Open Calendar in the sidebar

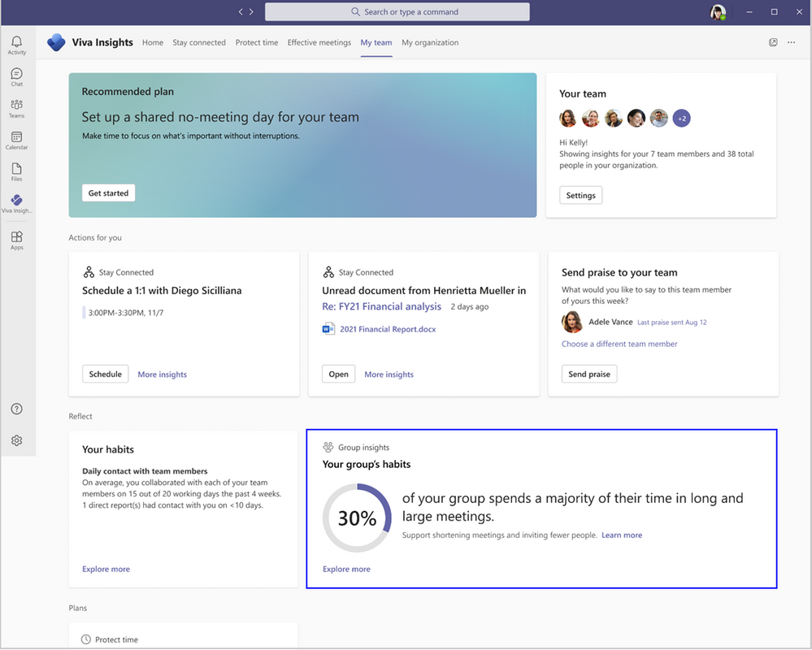click(x=16, y=141)
